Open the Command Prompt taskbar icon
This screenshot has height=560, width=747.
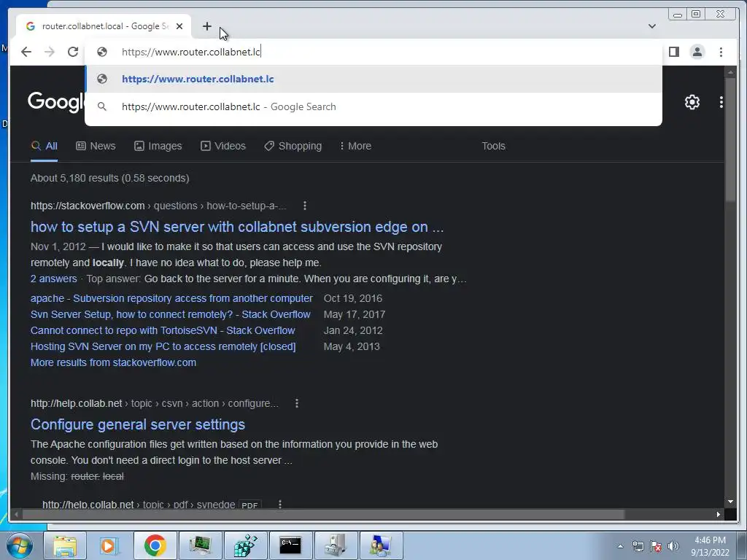click(290, 545)
